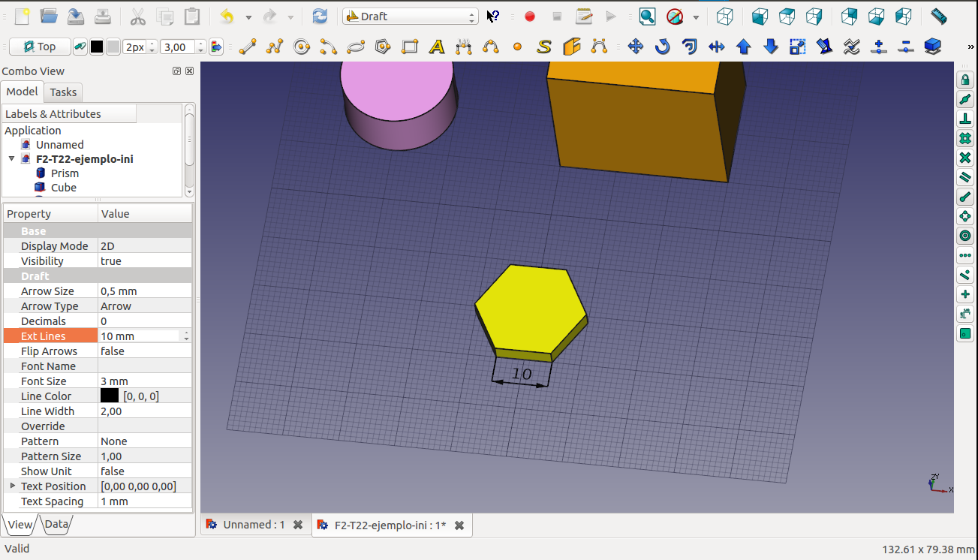Start macro recording with red button
Screen dimensions: 978x560
tap(530, 17)
